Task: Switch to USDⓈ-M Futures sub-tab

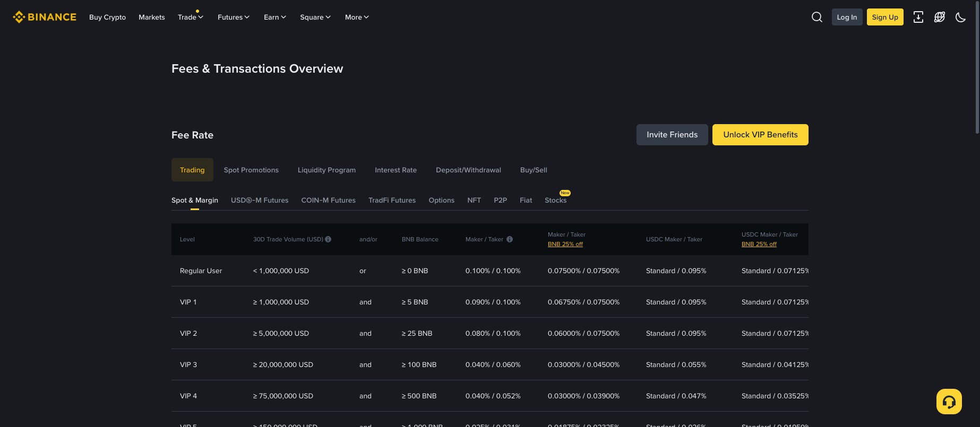Action: click(x=260, y=200)
